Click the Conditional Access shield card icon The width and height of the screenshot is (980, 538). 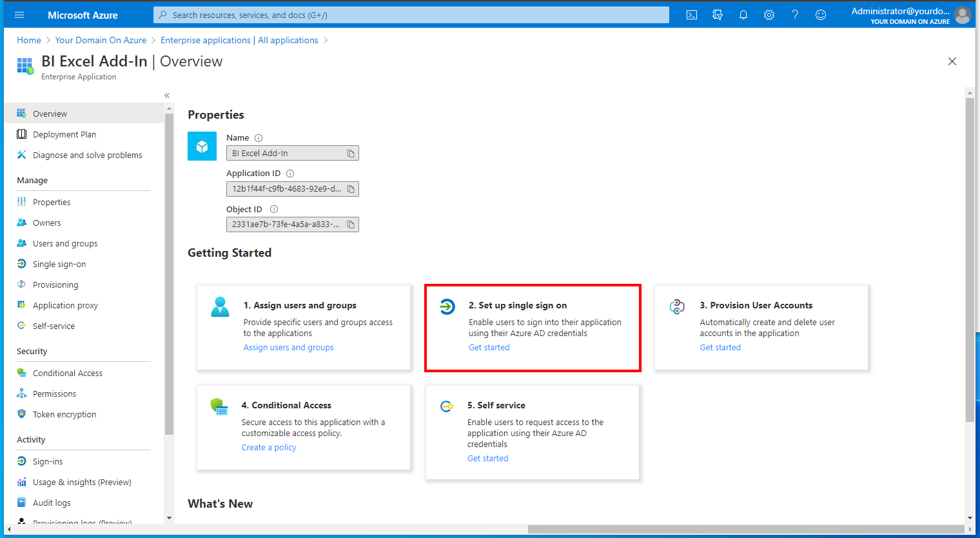(x=219, y=406)
